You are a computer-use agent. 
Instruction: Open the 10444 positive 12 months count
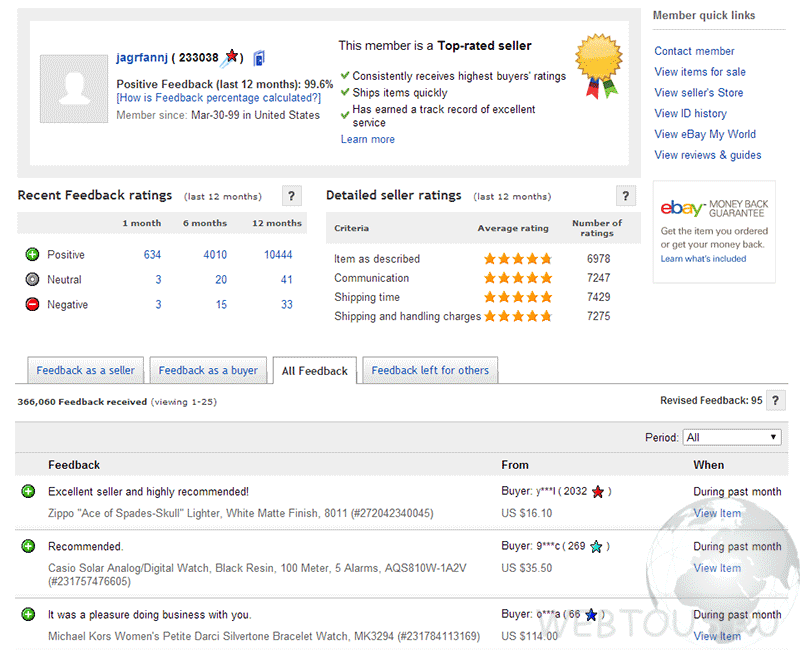point(278,255)
